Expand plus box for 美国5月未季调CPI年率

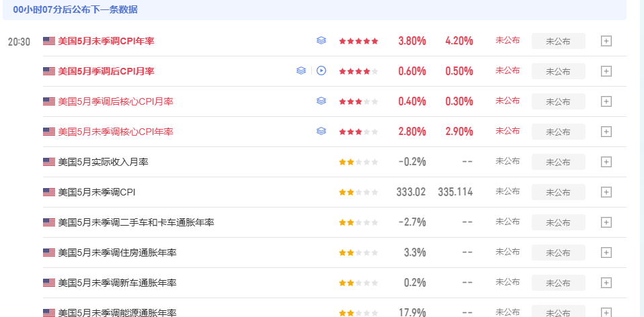coord(606,41)
